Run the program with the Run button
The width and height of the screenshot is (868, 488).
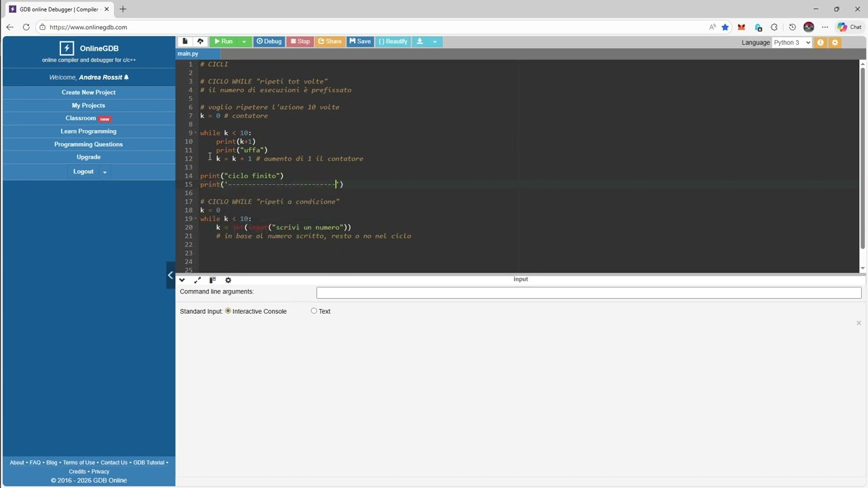(224, 41)
